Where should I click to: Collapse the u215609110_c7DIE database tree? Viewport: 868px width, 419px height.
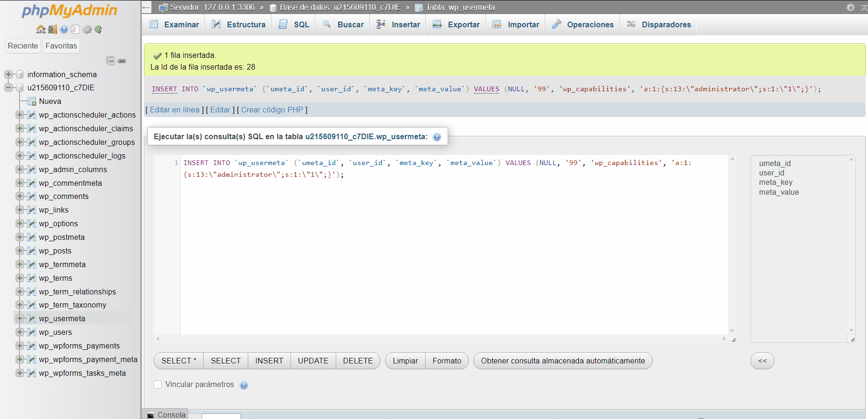8,87
